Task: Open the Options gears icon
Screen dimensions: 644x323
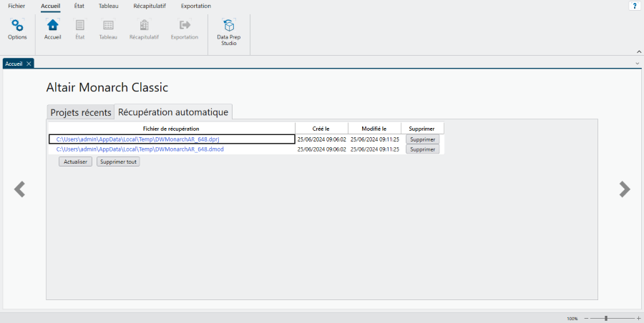Action: tap(17, 26)
